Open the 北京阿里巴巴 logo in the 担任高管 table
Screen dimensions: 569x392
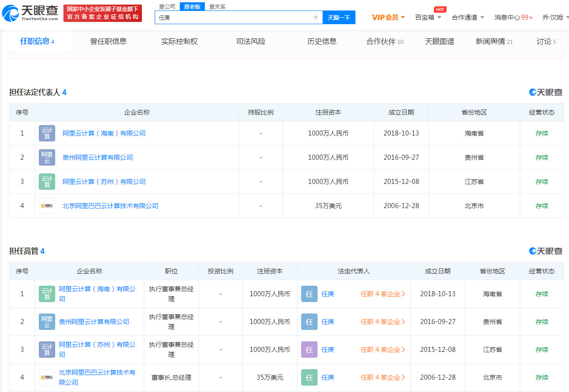[47, 377]
